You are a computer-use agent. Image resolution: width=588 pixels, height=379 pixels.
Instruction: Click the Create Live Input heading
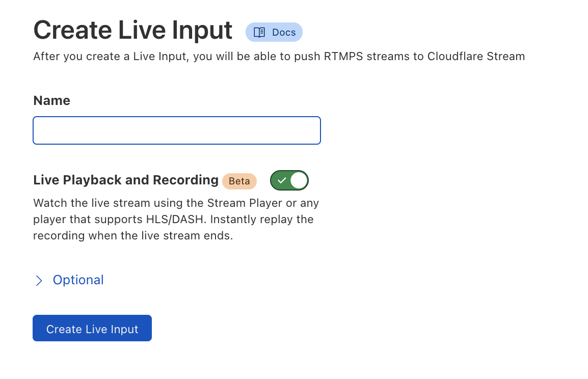click(x=132, y=30)
